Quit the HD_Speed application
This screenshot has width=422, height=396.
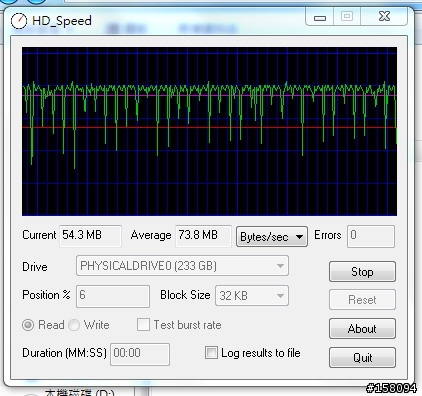(x=362, y=358)
